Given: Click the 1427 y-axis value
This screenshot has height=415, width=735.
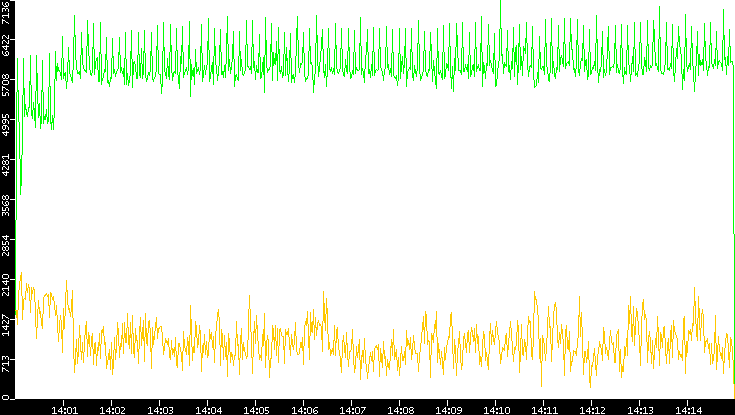Looking at the screenshot, I should tap(5, 324).
